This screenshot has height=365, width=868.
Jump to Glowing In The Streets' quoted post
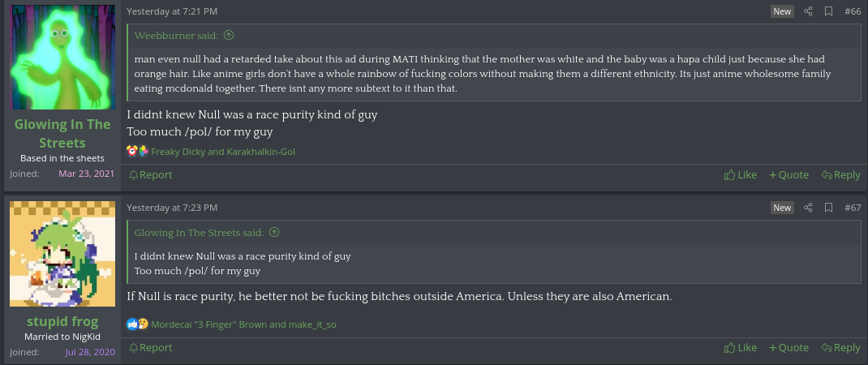click(274, 232)
